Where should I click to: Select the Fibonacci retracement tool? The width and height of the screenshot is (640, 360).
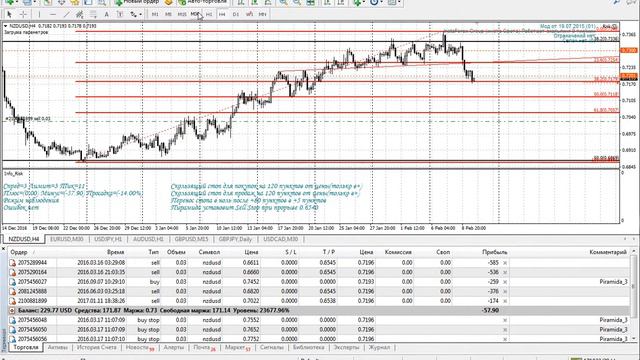click(93, 14)
